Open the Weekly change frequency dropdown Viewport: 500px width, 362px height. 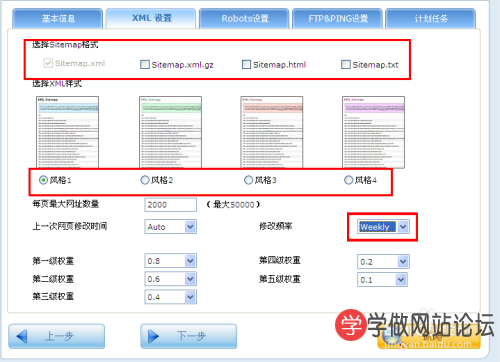pos(383,227)
